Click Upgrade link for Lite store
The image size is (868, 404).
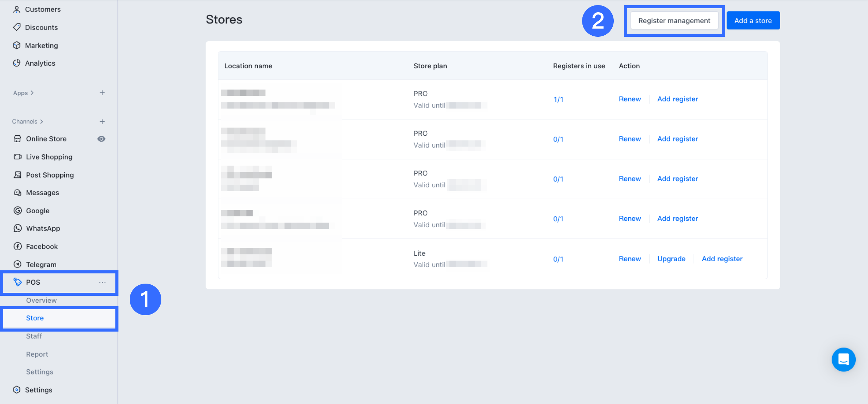point(671,259)
